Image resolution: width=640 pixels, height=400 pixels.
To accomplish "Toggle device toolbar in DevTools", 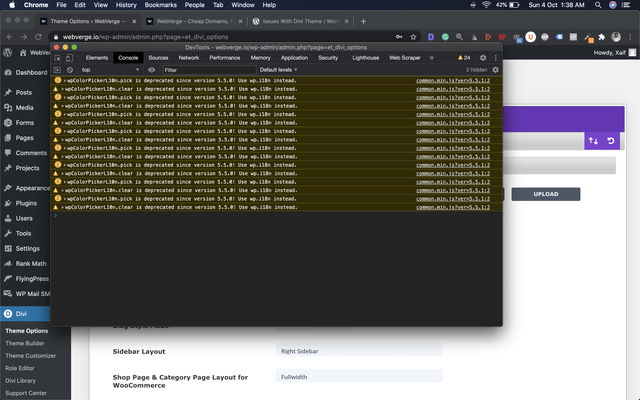I will pyautogui.click(x=69, y=58).
